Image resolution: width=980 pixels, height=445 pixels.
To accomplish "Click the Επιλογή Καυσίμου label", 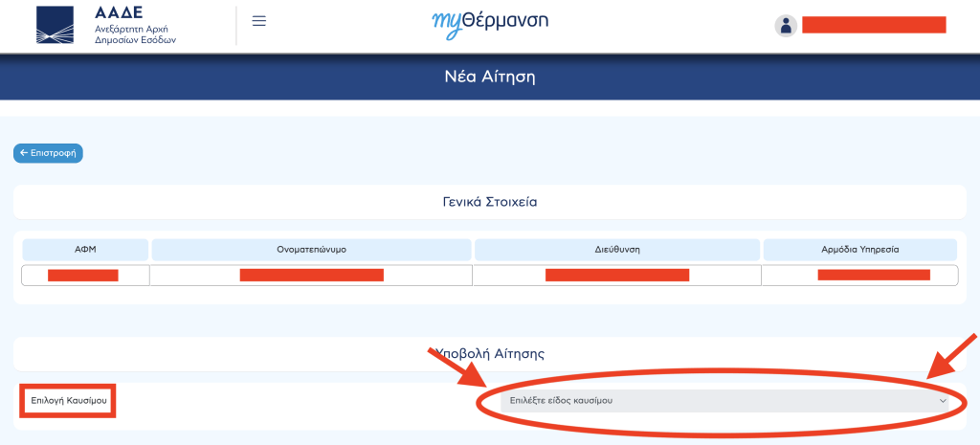I will pyautogui.click(x=68, y=400).
